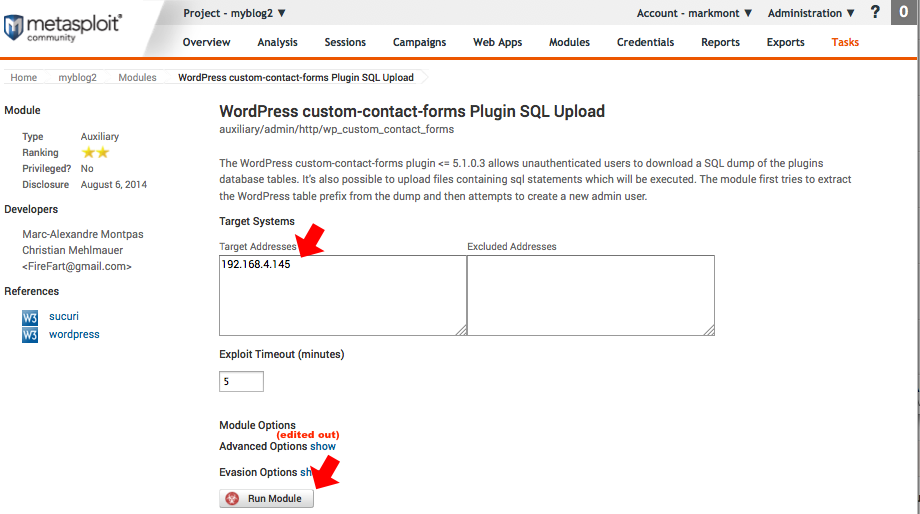Switch to the Overview tab

pos(206,42)
